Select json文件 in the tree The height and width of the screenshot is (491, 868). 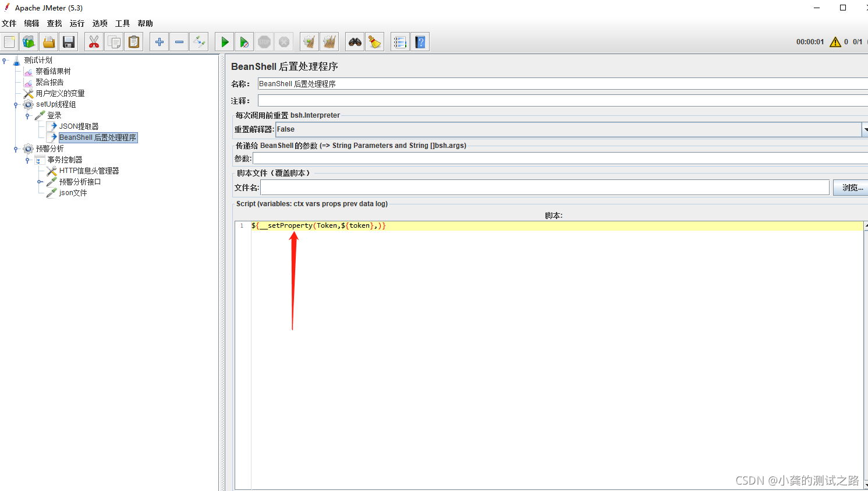coord(73,193)
